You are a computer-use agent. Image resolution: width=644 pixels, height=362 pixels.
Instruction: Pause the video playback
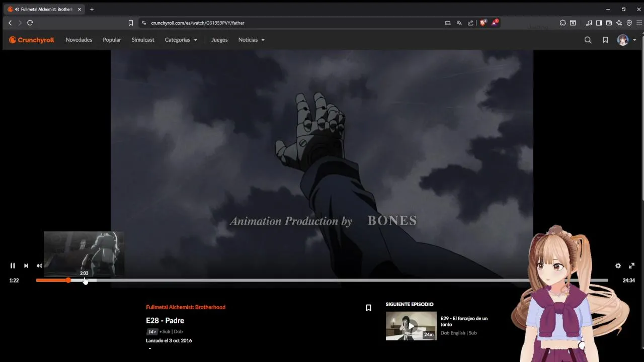pos(13,265)
